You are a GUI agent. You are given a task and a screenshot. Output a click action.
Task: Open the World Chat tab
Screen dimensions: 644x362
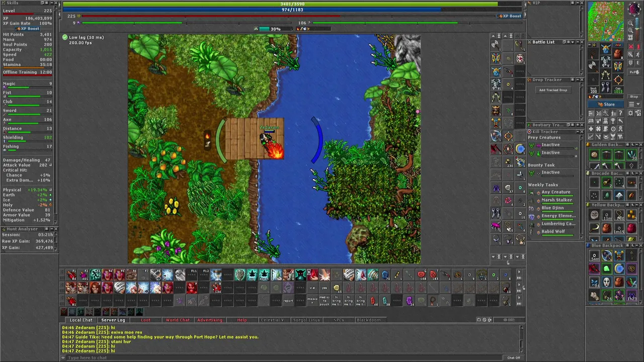[178, 320]
